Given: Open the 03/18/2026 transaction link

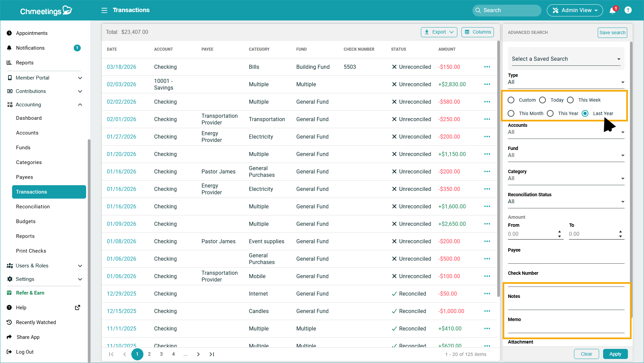Looking at the screenshot, I should tap(121, 67).
